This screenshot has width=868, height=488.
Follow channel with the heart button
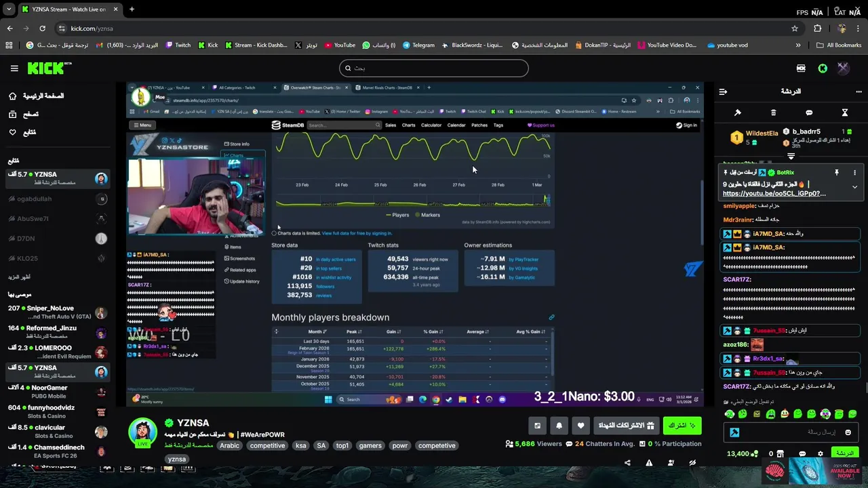point(580,426)
